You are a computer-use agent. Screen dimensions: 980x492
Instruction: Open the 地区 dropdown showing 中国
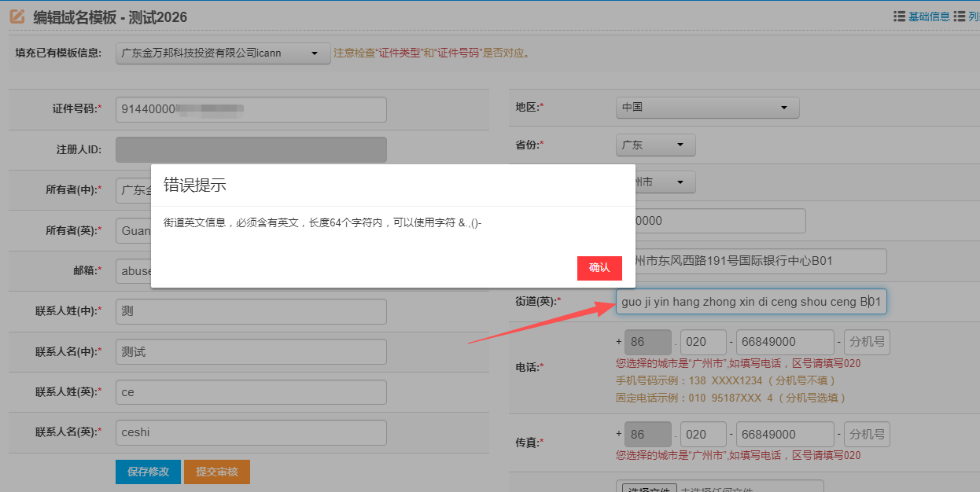pyautogui.click(x=707, y=108)
